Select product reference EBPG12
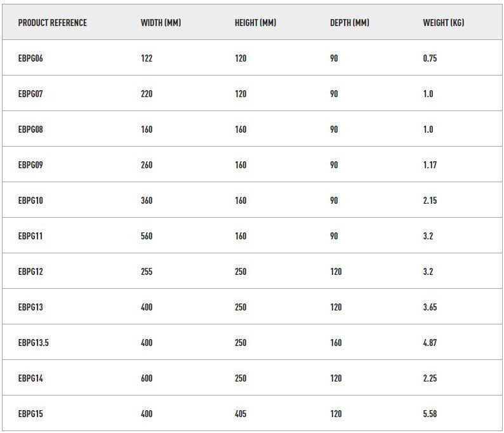504x433 pixels. (30, 272)
